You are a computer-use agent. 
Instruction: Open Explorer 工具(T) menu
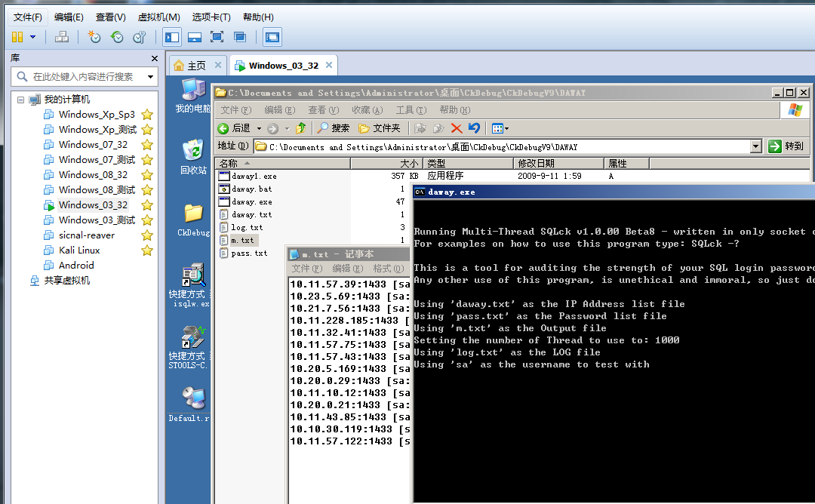click(x=411, y=110)
